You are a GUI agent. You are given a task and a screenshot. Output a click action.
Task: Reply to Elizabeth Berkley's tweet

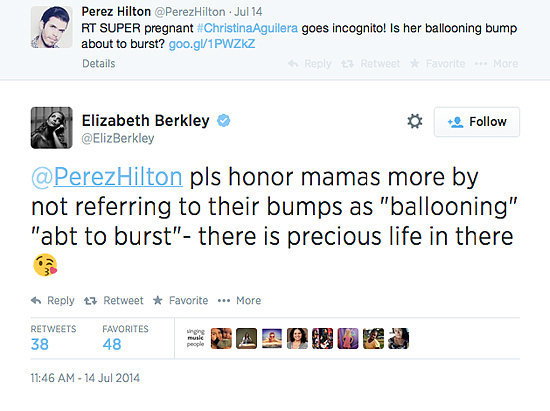coord(53,301)
